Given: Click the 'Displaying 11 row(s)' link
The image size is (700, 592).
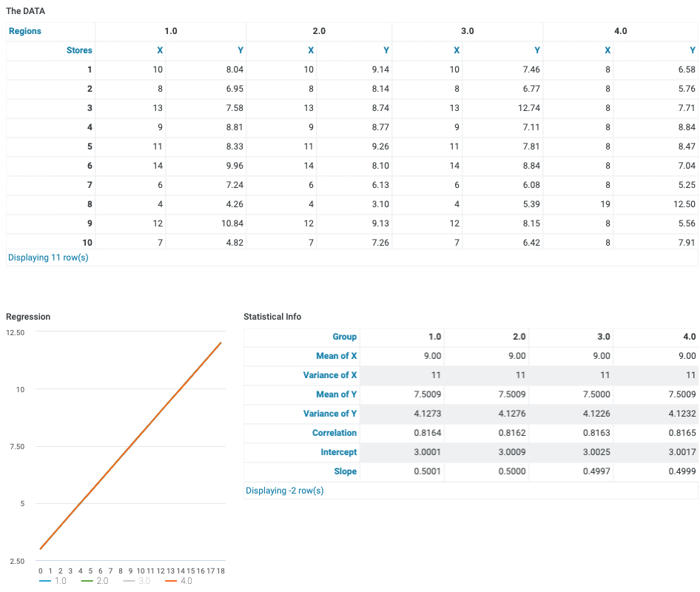Looking at the screenshot, I should point(48,258).
